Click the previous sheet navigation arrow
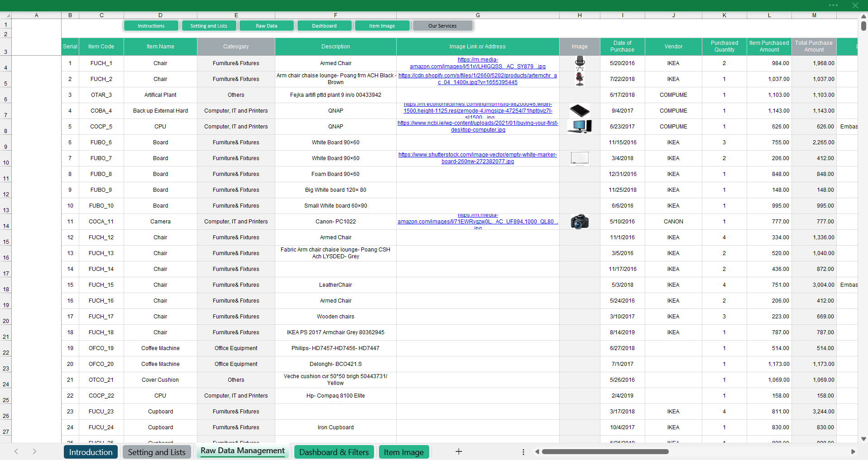 (x=16, y=451)
